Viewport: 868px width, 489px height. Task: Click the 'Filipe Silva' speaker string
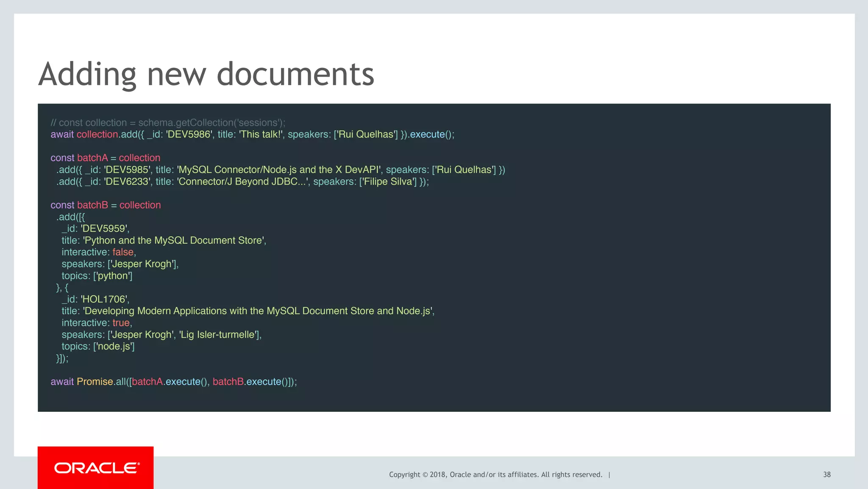pos(388,182)
